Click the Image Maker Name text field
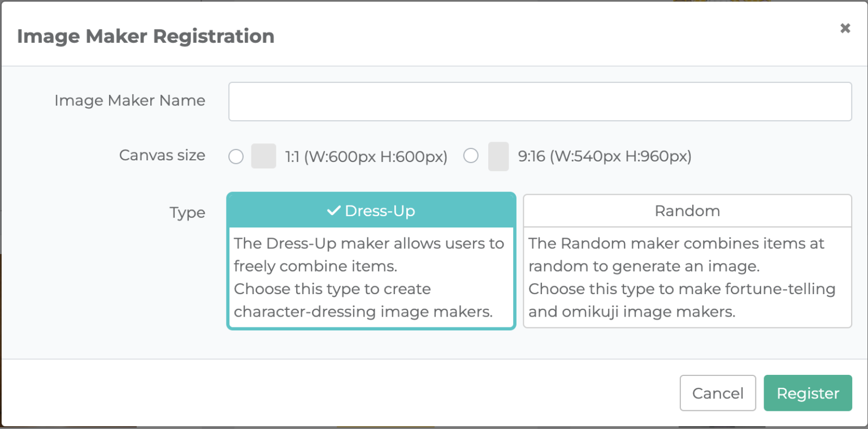The width and height of the screenshot is (868, 429). 540,102
